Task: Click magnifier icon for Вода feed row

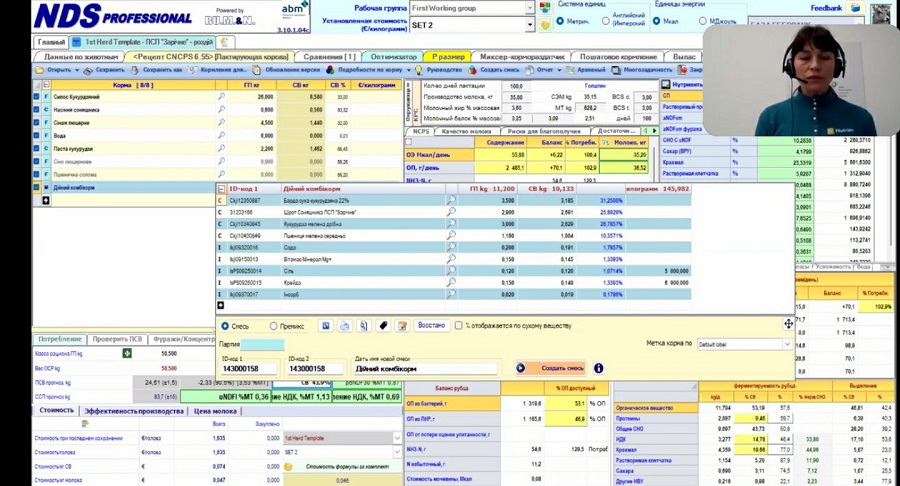Action: pos(222,135)
